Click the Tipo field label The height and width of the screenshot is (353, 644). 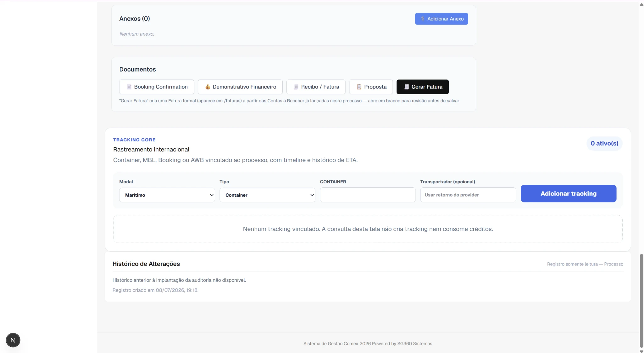(x=224, y=182)
